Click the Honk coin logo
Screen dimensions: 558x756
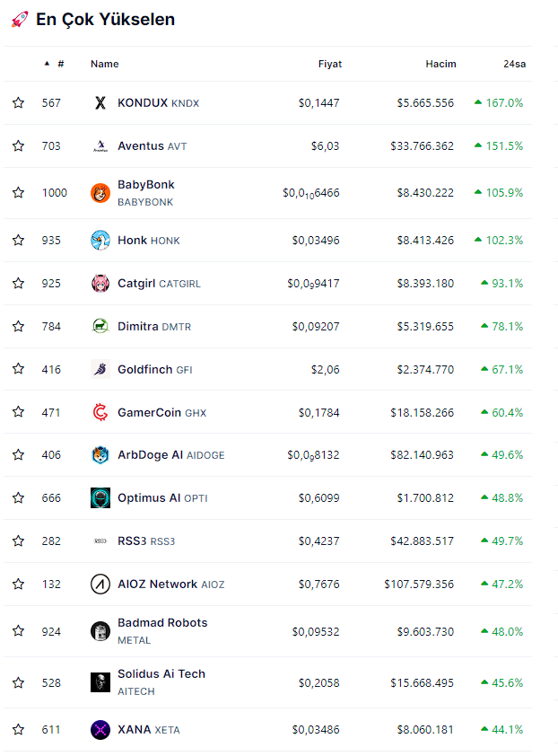click(x=100, y=241)
